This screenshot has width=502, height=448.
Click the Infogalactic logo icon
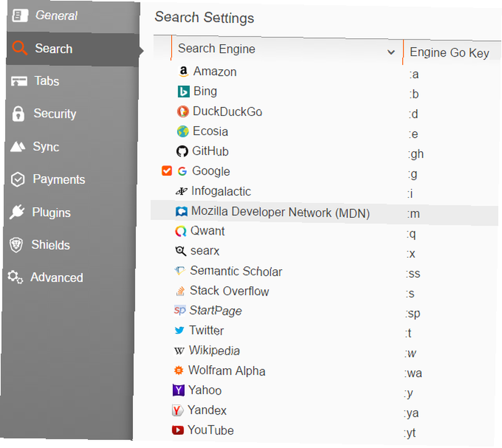point(182,191)
